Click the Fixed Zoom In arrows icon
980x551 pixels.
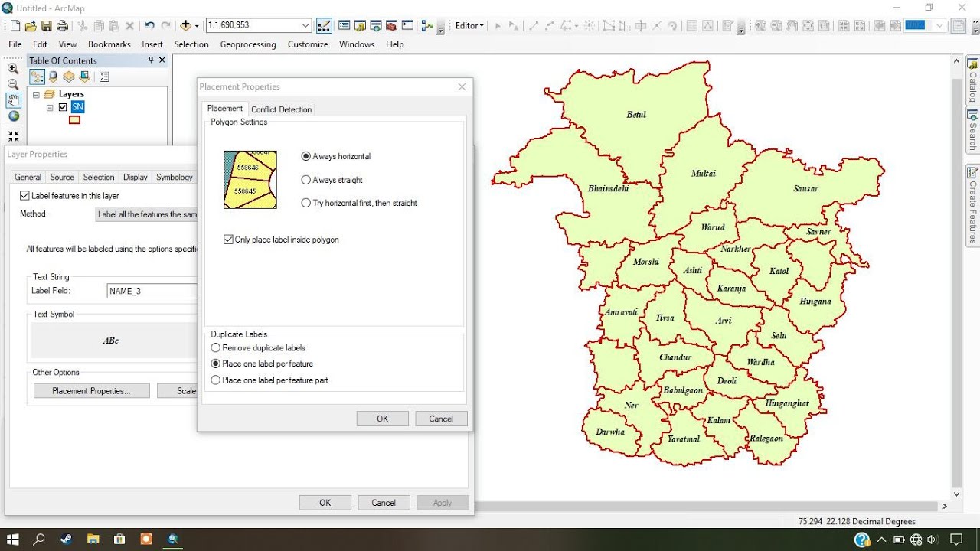(13, 135)
